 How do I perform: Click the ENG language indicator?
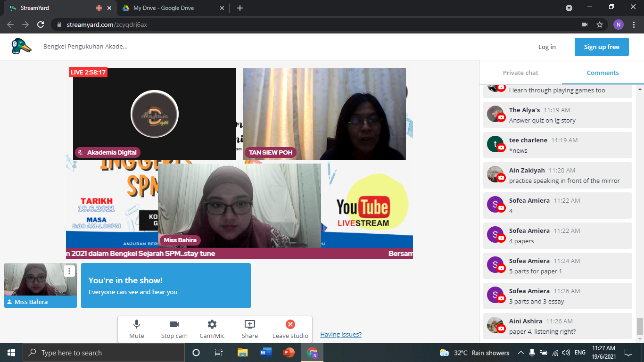click(x=580, y=353)
